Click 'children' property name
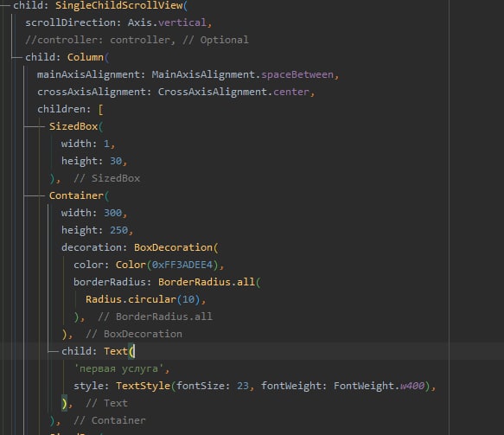The height and width of the screenshot is (435, 504). click(x=61, y=109)
